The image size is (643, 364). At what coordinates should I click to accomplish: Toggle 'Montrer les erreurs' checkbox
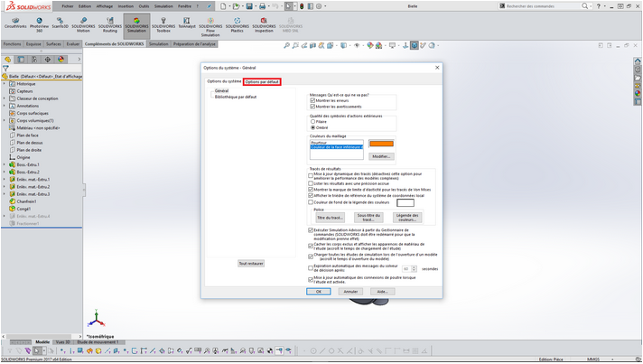point(312,100)
